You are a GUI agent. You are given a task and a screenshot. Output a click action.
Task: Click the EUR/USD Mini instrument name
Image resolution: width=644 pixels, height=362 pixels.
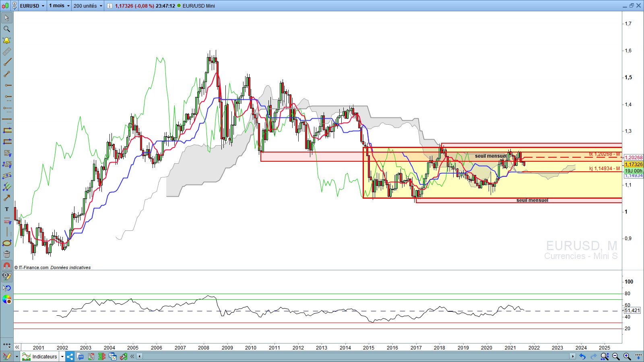click(x=199, y=6)
